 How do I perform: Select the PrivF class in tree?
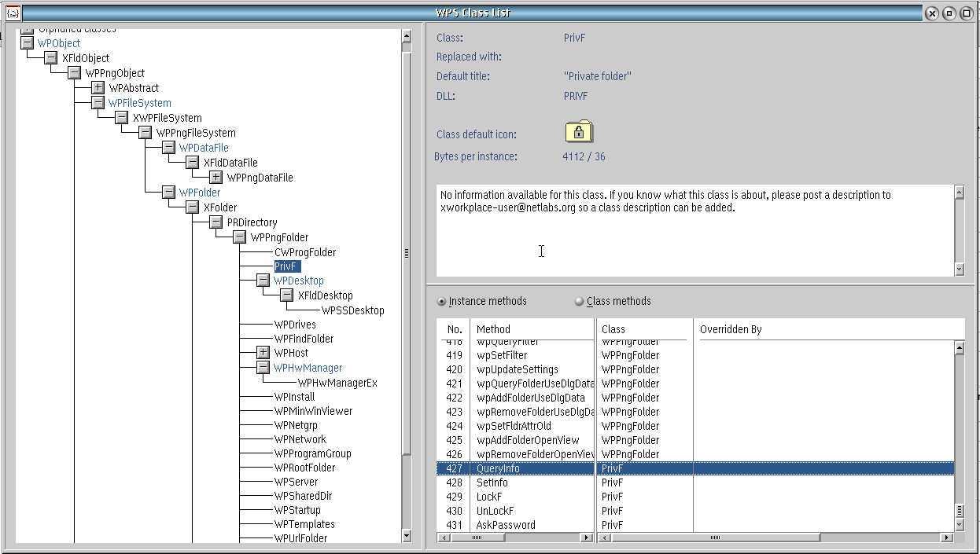tap(286, 266)
